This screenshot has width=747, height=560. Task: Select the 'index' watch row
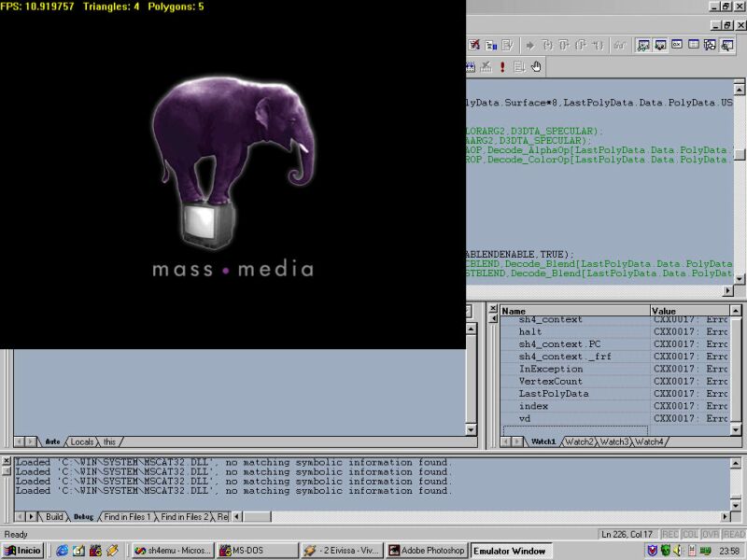coord(614,406)
